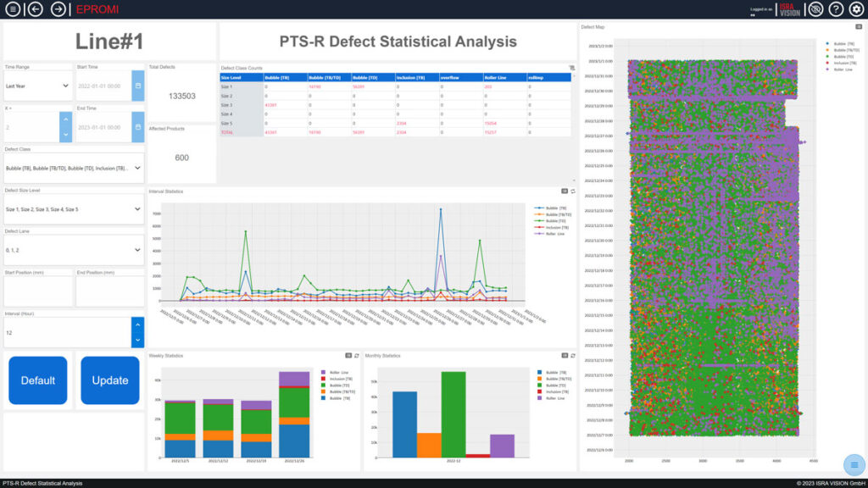Open the help question mark icon

pos(836,9)
